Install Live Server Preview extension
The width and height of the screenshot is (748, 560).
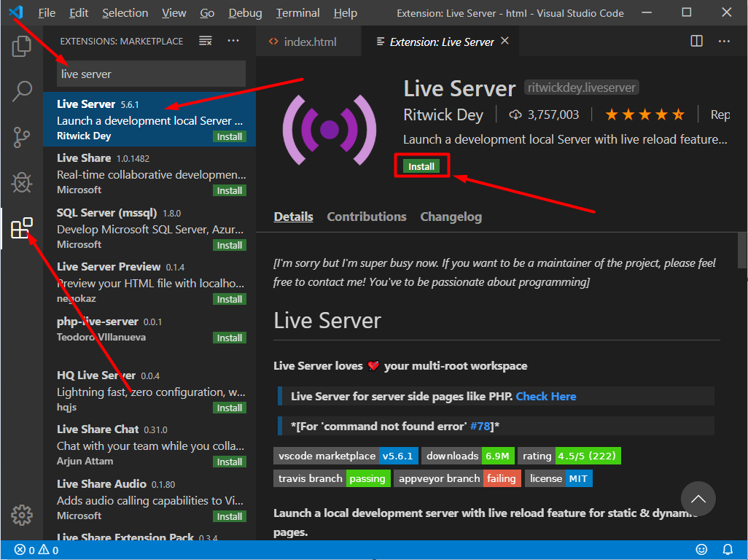coord(230,299)
